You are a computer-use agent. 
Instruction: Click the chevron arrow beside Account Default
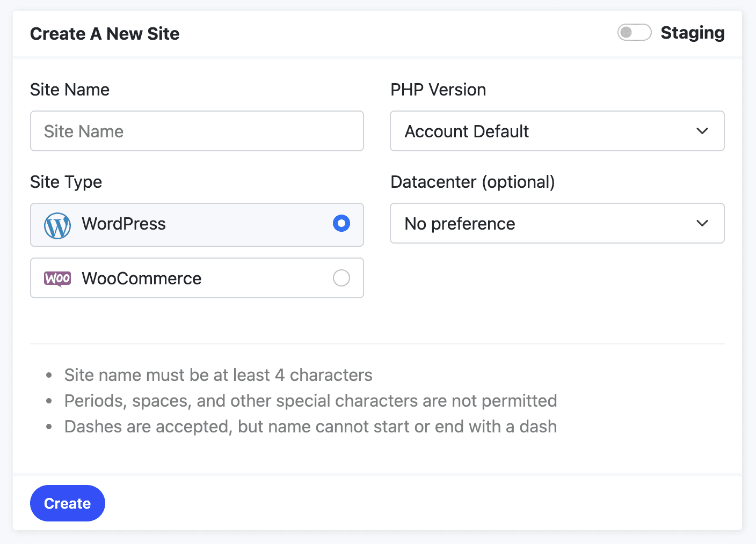click(702, 131)
